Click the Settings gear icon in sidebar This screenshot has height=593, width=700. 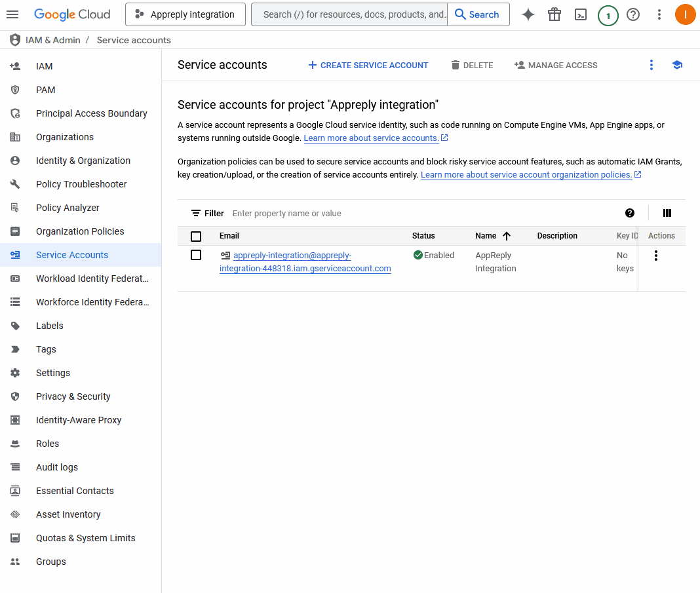tap(14, 373)
